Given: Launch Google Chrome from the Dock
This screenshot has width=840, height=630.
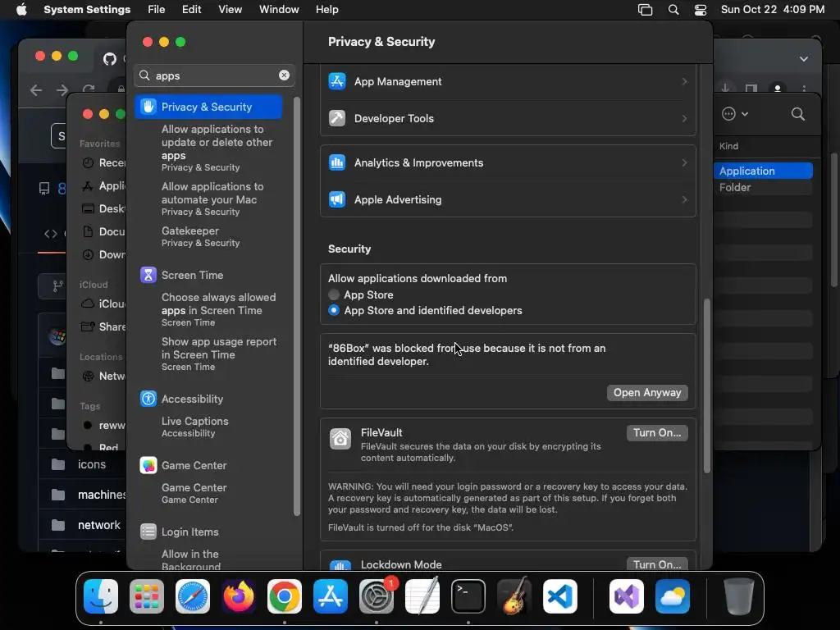Looking at the screenshot, I should [285, 597].
